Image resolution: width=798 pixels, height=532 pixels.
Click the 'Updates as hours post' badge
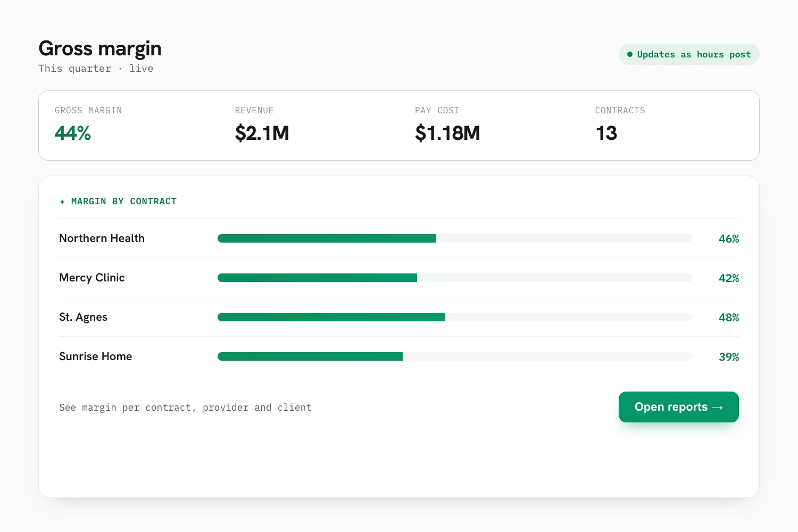click(x=689, y=54)
